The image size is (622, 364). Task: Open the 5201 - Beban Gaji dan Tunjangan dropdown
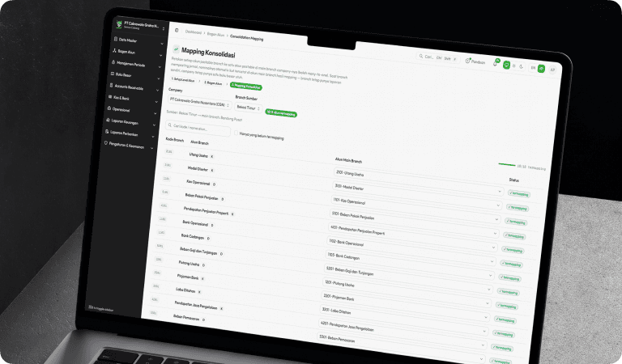pos(407,279)
